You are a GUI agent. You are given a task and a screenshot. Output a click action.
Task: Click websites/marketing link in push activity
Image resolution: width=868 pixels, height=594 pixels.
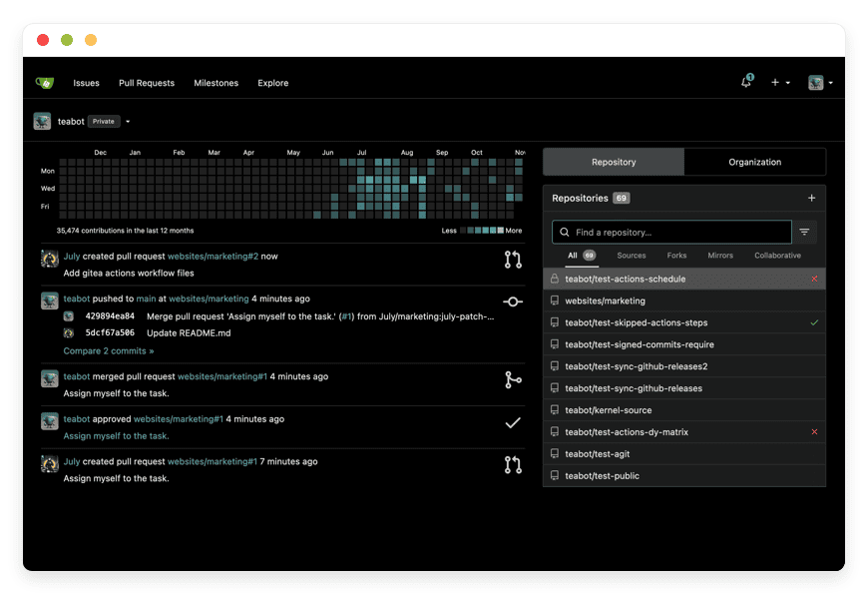(209, 298)
